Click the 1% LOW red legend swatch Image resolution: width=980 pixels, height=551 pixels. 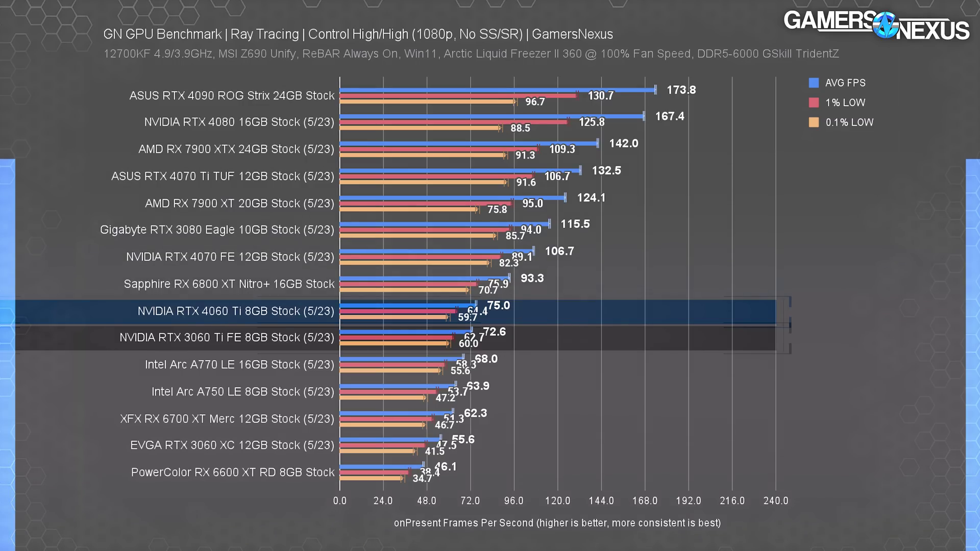[x=814, y=103]
